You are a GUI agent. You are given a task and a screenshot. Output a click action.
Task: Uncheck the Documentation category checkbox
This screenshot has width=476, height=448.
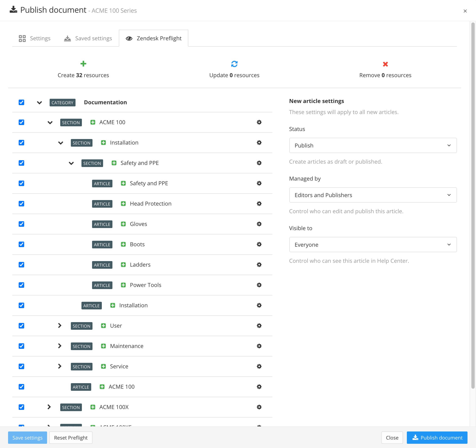[x=21, y=102]
